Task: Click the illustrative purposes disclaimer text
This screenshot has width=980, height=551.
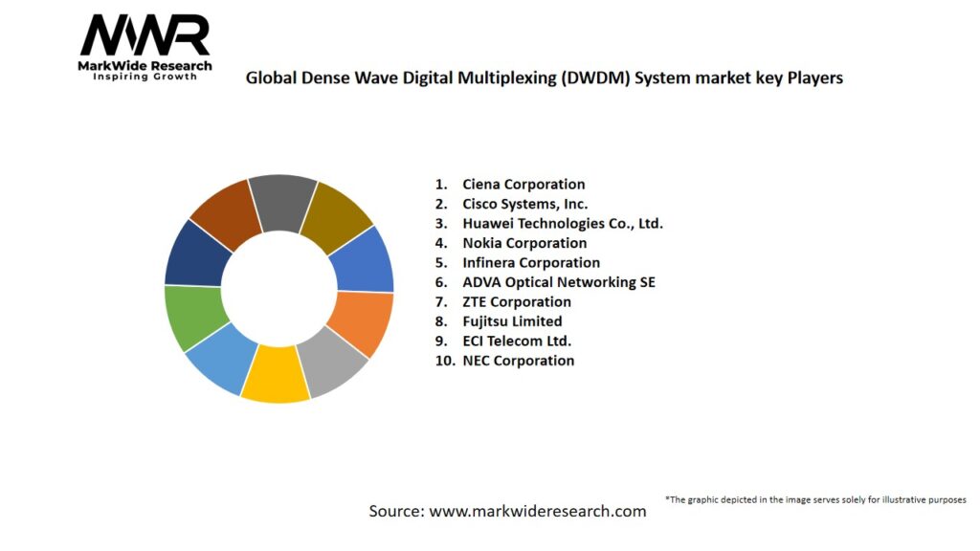Action: pos(815,499)
